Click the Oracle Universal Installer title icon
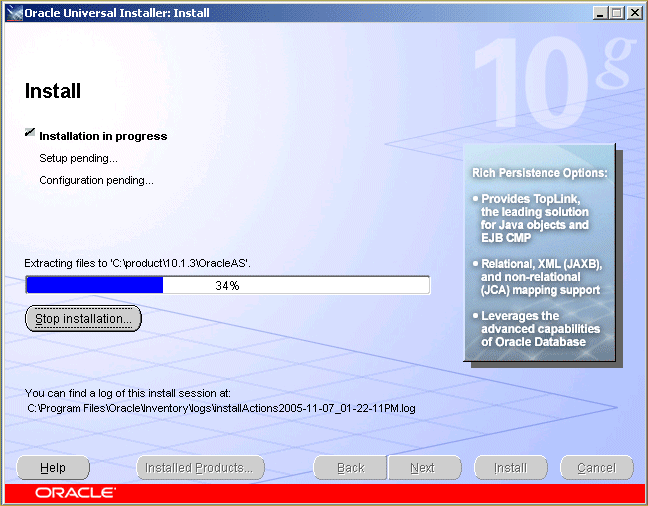This screenshot has width=648, height=506. [14, 13]
